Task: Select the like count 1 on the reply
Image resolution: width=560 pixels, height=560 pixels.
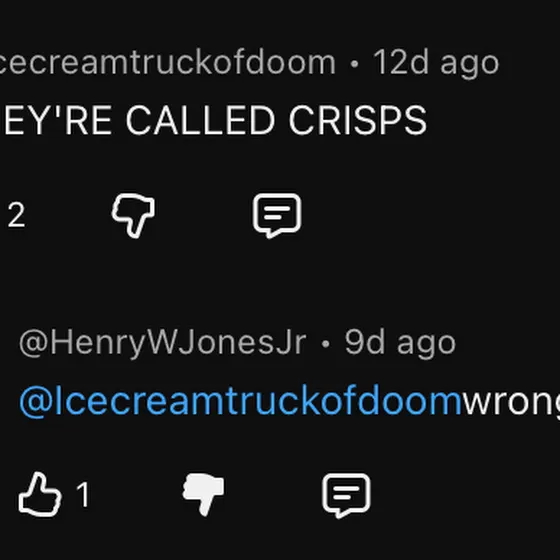Action: [83, 495]
